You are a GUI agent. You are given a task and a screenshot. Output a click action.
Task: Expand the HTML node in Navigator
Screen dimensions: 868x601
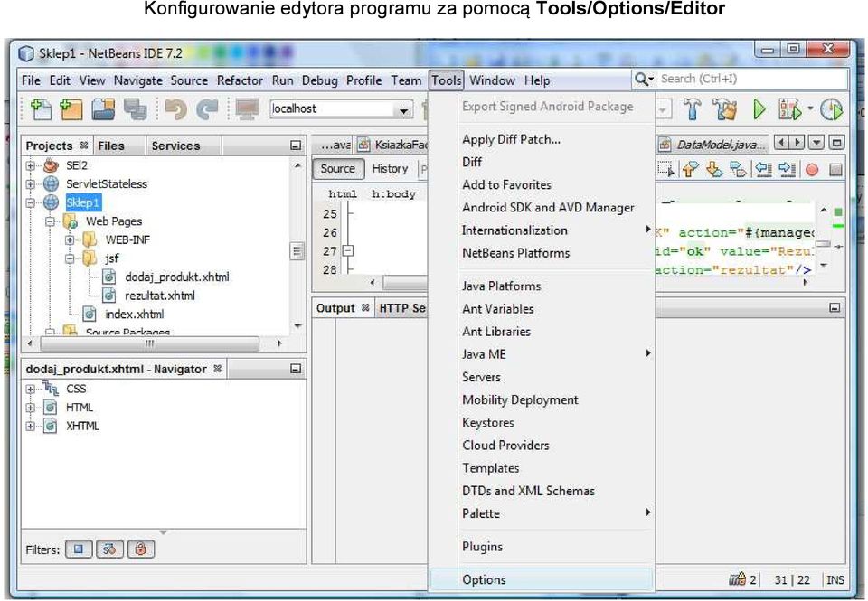click(31, 408)
